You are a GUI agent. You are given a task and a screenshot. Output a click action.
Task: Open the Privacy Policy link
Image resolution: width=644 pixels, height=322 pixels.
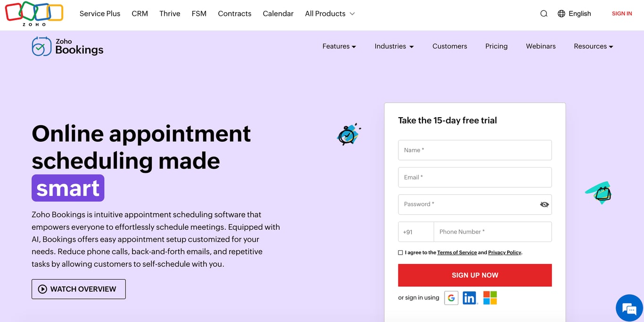pos(504,252)
